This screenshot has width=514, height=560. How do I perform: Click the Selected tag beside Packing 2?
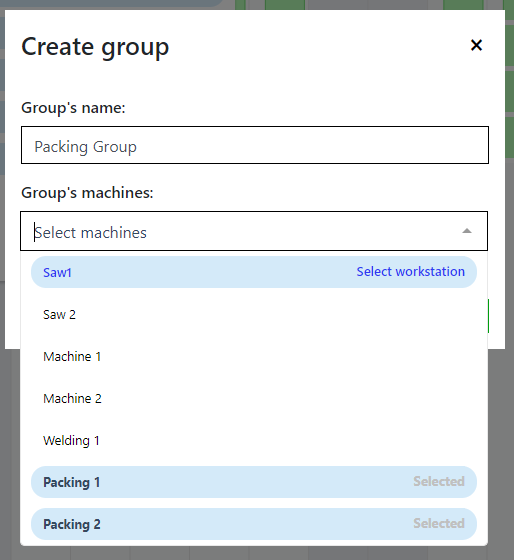coord(439,523)
